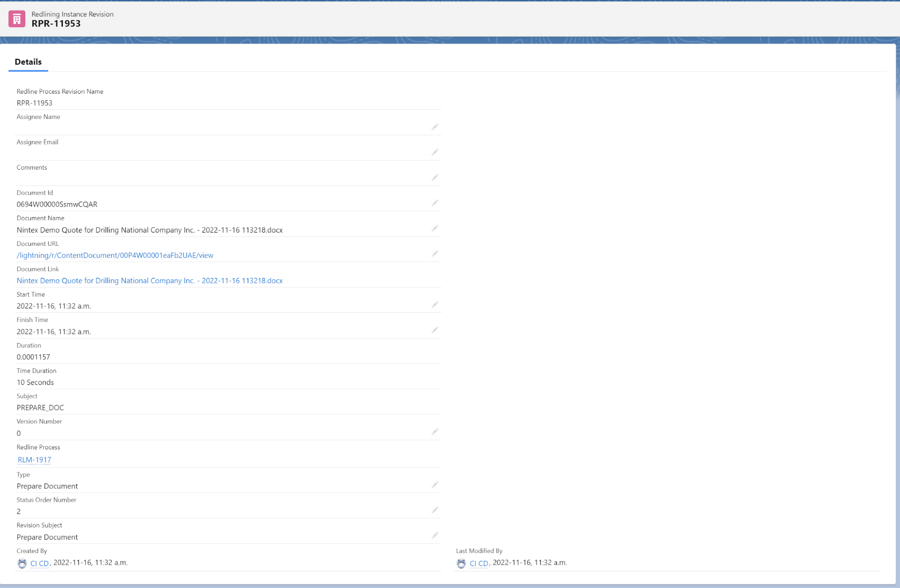Click Status Order Number edit pencil
The height and width of the screenshot is (588, 900).
[434, 510]
